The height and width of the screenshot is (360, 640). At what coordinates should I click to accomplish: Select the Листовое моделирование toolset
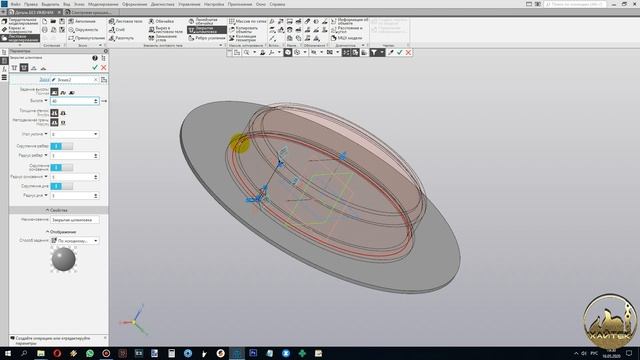20,38
